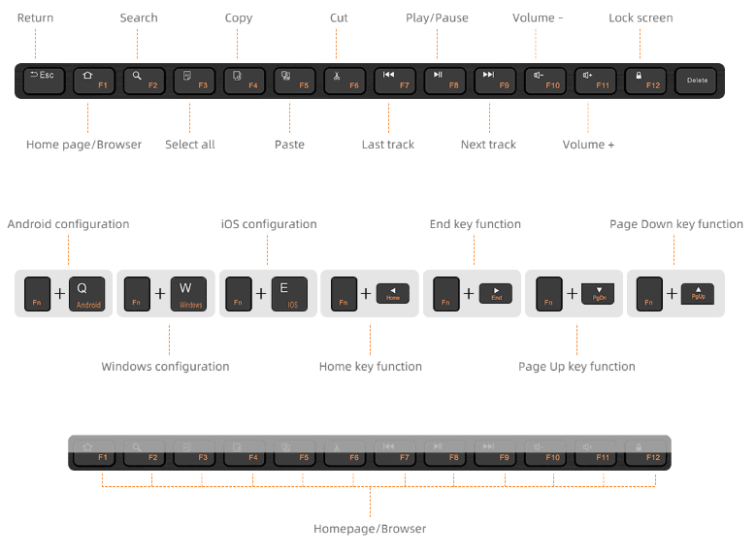Screen dimensions: 756x556
Task: Click the "Copy" label
Action: pos(239,18)
